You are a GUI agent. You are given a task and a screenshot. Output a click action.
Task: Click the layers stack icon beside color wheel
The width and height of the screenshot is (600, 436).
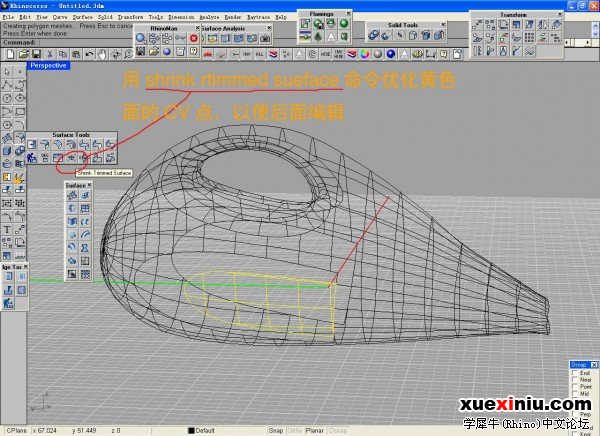(x=351, y=54)
